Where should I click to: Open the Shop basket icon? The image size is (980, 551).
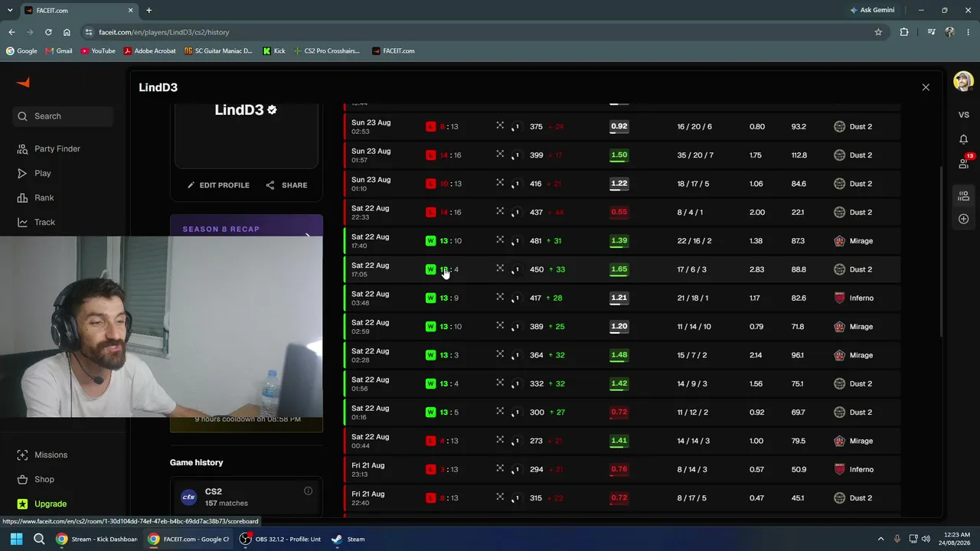[22, 480]
